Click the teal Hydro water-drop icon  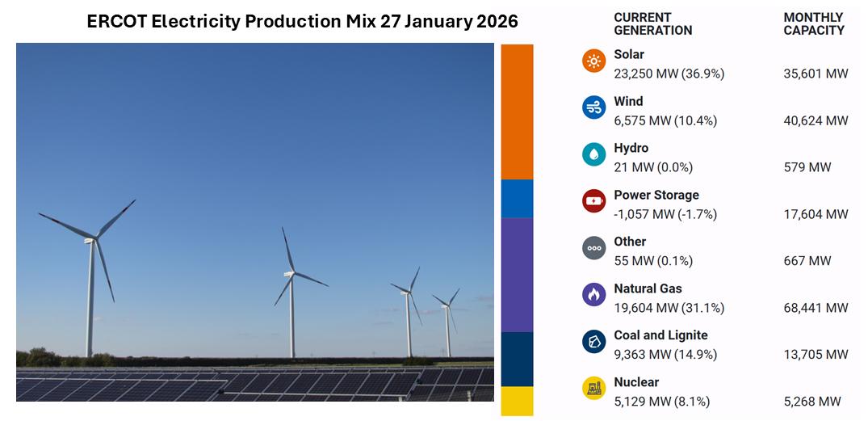point(594,154)
